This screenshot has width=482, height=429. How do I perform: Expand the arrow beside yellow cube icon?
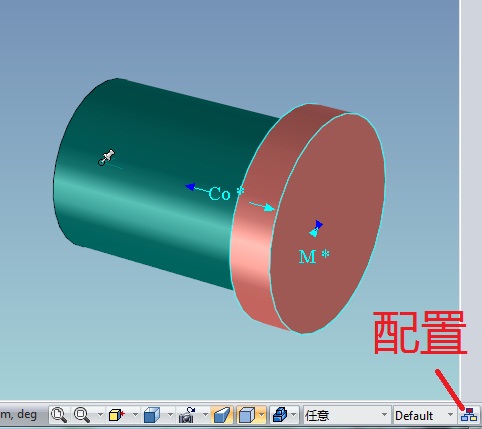coord(135,415)
